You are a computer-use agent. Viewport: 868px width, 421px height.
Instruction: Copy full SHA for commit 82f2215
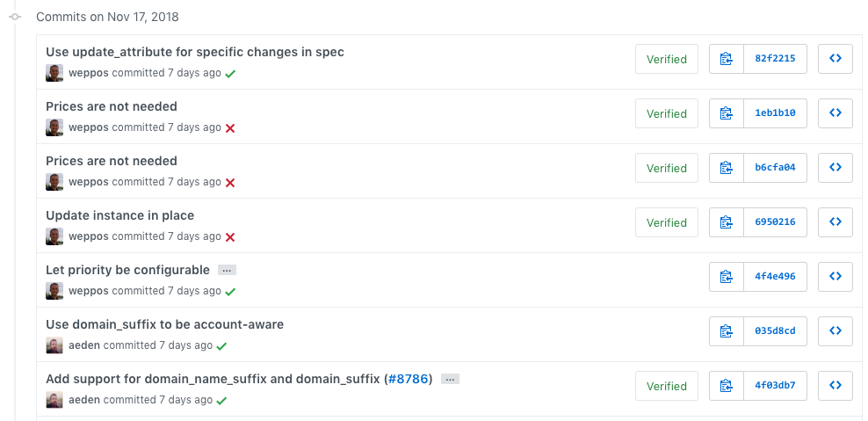coord(726,59)
